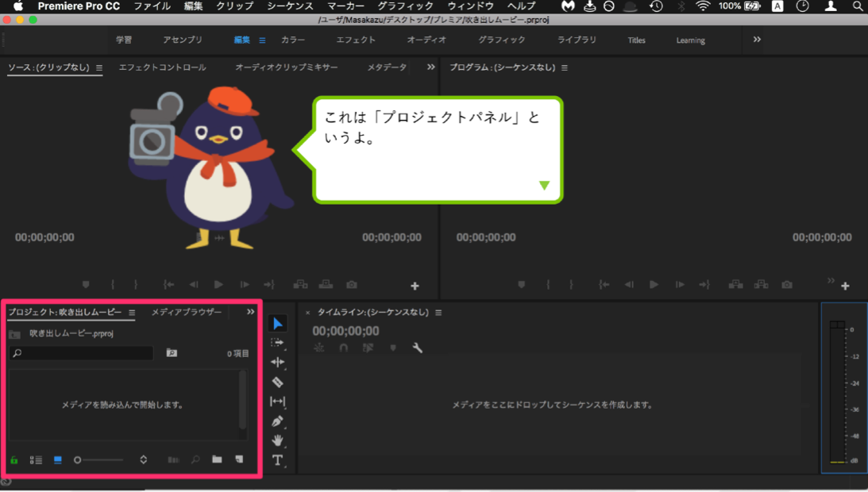Click Overwrite button in Source monitor
The image size is (868, 492).
[x=326, y=285]
